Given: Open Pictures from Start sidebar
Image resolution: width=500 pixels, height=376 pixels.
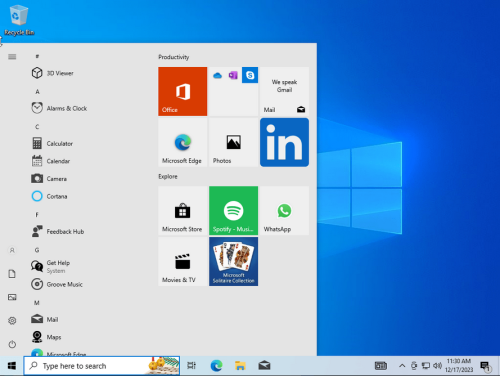Looking at the screenshot, I should click(12, 297).
